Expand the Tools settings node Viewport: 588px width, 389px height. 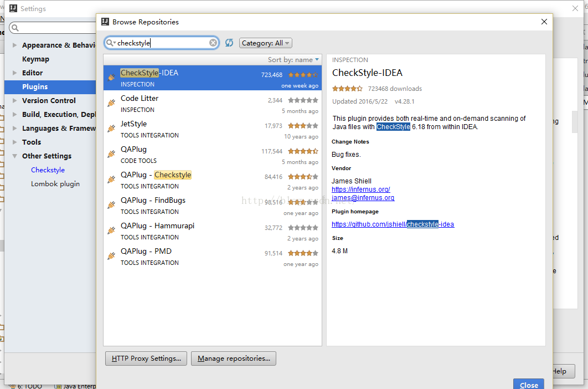click(x=14, y=142)
